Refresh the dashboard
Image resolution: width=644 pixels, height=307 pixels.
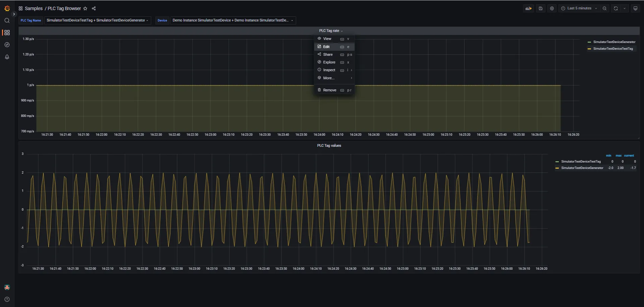616,8
